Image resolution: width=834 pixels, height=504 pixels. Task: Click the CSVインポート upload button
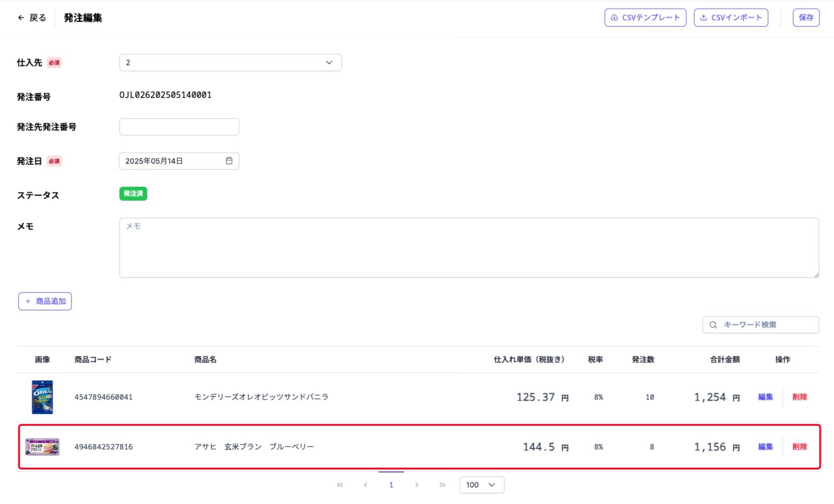[731, 18]
